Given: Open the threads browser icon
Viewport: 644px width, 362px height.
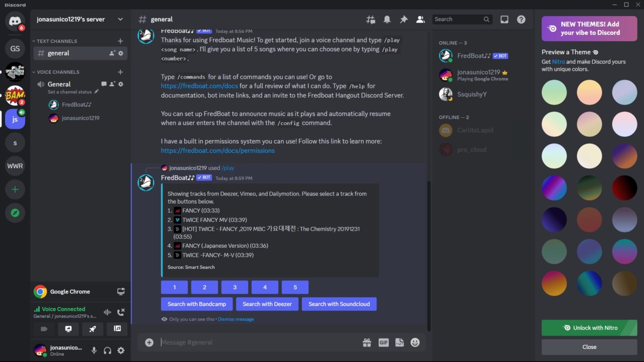Looking at the screenshot, I should pos(371,19).
